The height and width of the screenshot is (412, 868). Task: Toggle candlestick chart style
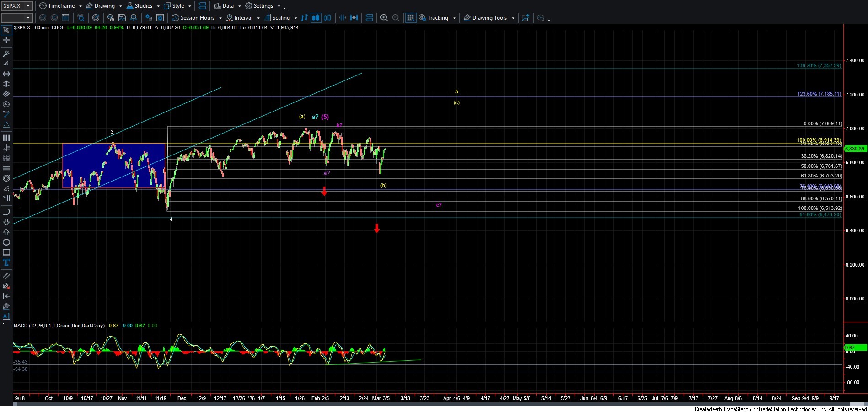[316, 18]
